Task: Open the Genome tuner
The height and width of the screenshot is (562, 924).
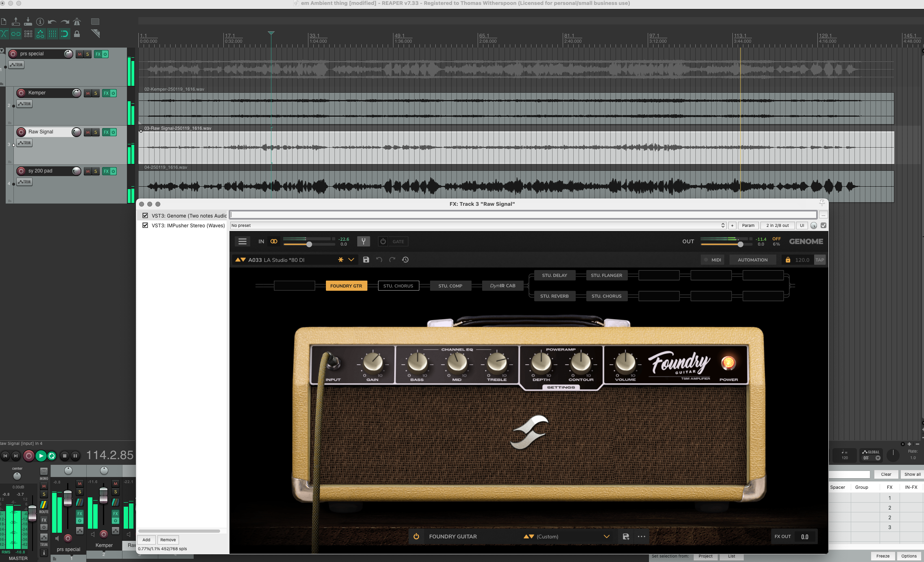Action: point(363,242)
